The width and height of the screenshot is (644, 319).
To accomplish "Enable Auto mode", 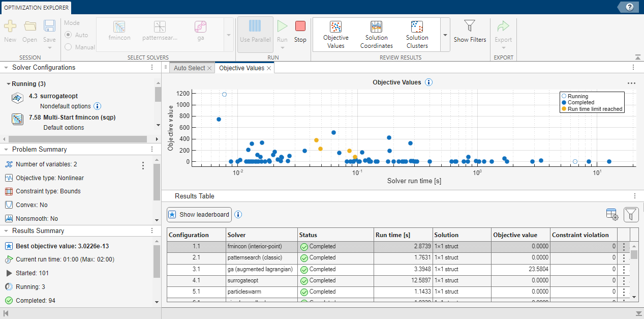I will 68,35.
